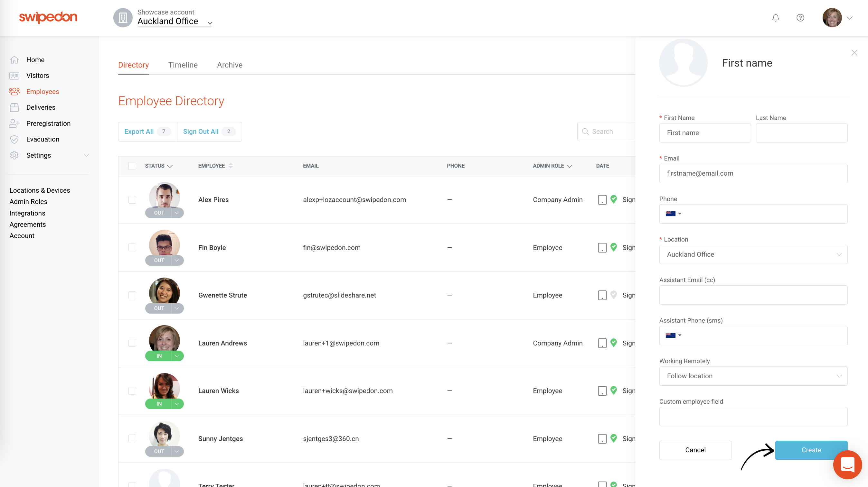The height and width of the screenshot is (487, 868).
Task: Open Working Remotely dropdown
Action: coord(753,376)
